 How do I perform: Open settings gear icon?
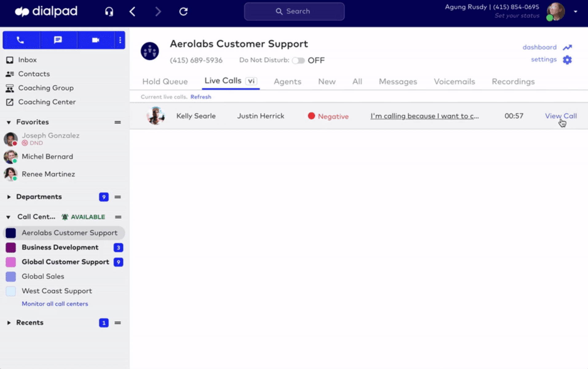pyautogui.click(x=567, y=60)
